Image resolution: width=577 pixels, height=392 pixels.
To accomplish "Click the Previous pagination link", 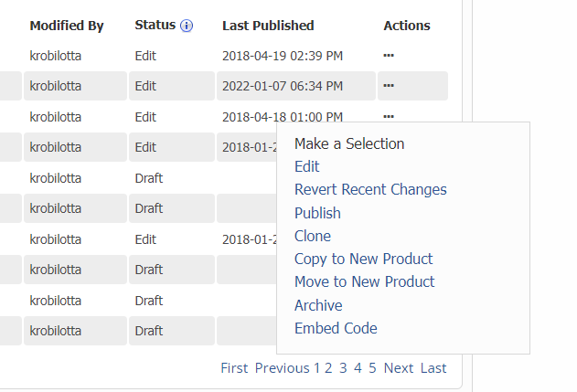I will (282, 368).
